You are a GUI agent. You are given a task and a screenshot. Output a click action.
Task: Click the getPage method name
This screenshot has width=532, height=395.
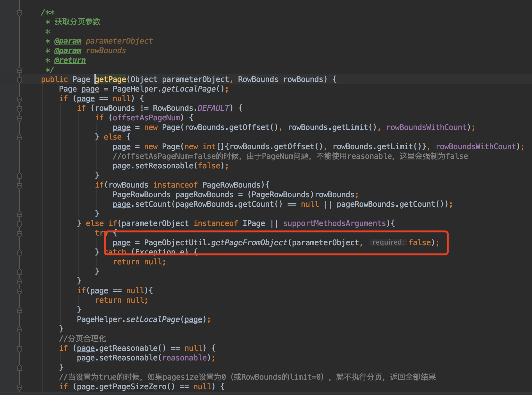pyautogui.click(x=110, y=79)
